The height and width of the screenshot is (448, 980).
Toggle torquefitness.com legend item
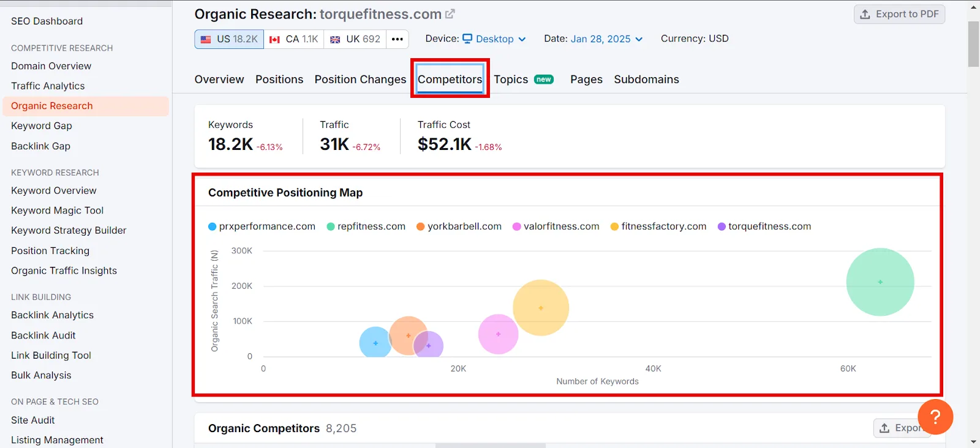pyautogui.click(x=764, y=226)
